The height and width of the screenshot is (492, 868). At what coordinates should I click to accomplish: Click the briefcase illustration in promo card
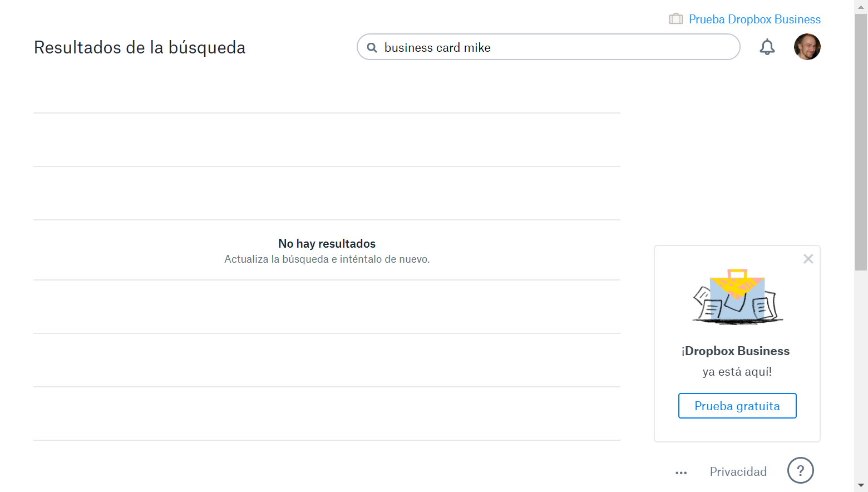click(x=737, y=297)
